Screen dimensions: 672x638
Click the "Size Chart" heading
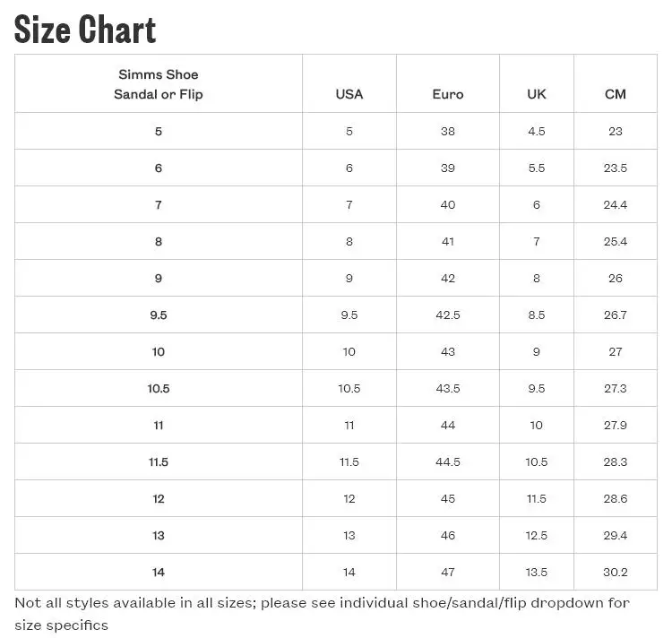pos(85,30)
